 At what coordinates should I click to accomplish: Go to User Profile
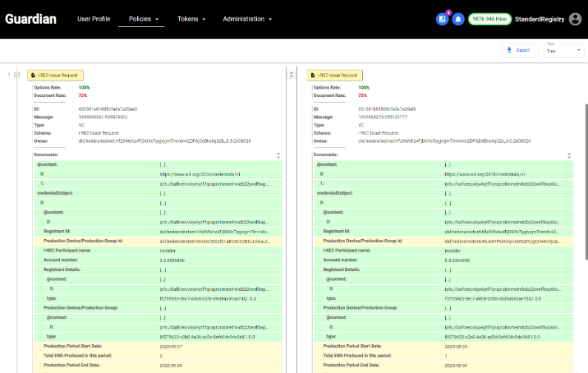pos(93,19)
